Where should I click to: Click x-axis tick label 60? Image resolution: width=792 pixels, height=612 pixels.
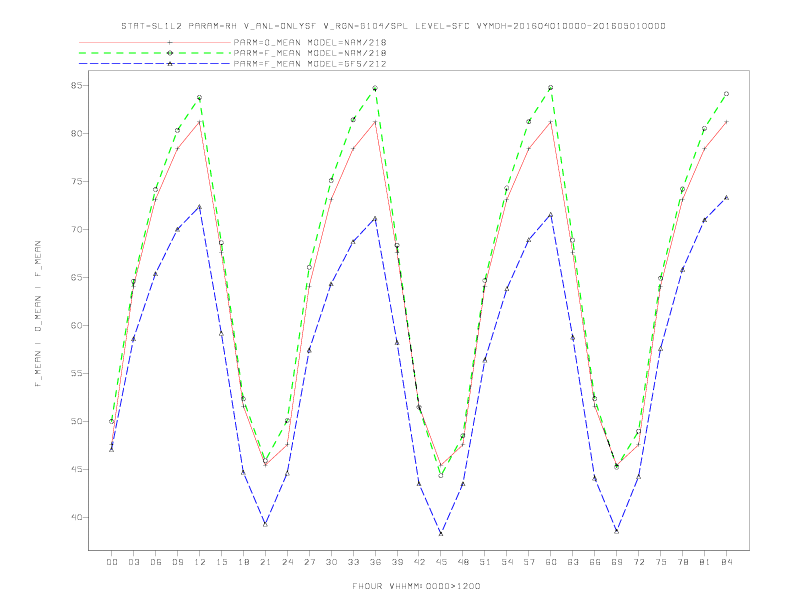coord(551,562)
